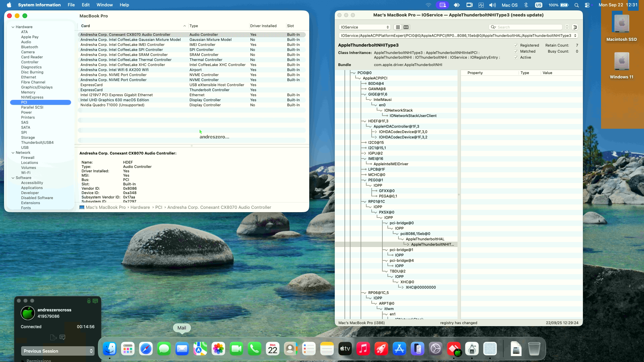Viewport: 644px width, 362px height.
Task: Open Reminders from the Dock
Action: (309, 349)
